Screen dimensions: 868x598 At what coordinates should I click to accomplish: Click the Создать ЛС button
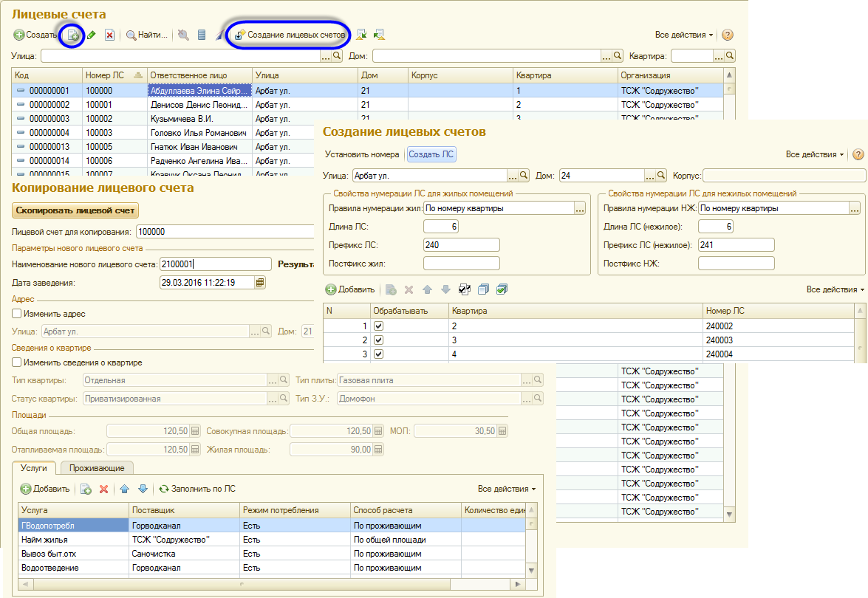[x=431, y=154]
